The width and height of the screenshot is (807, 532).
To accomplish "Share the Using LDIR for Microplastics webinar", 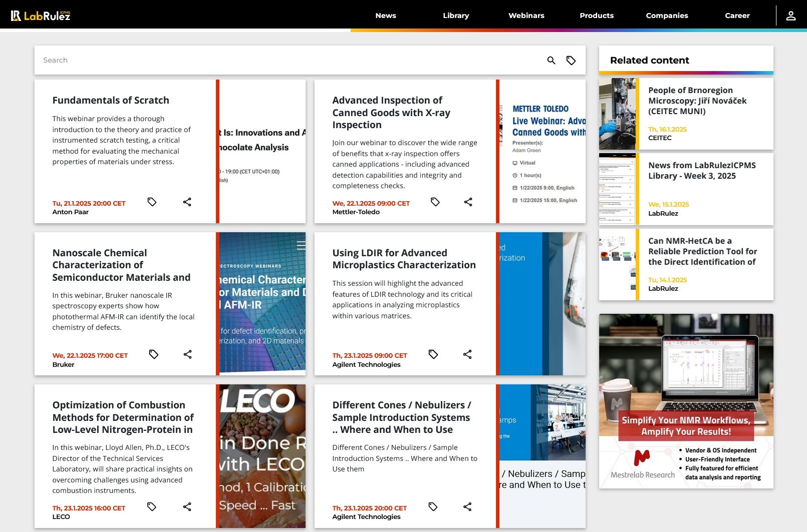I will click(x=468, y=354).
